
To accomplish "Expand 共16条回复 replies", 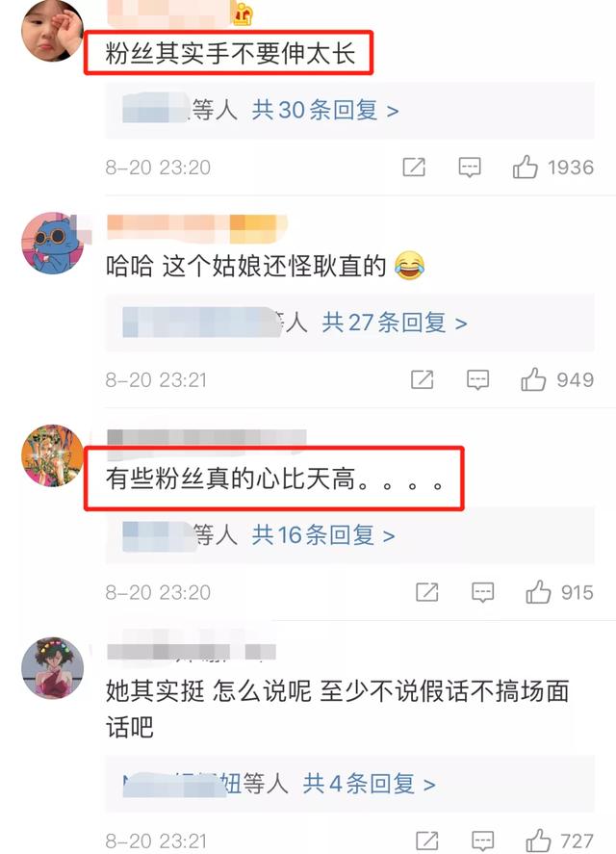I will point(323,535).
